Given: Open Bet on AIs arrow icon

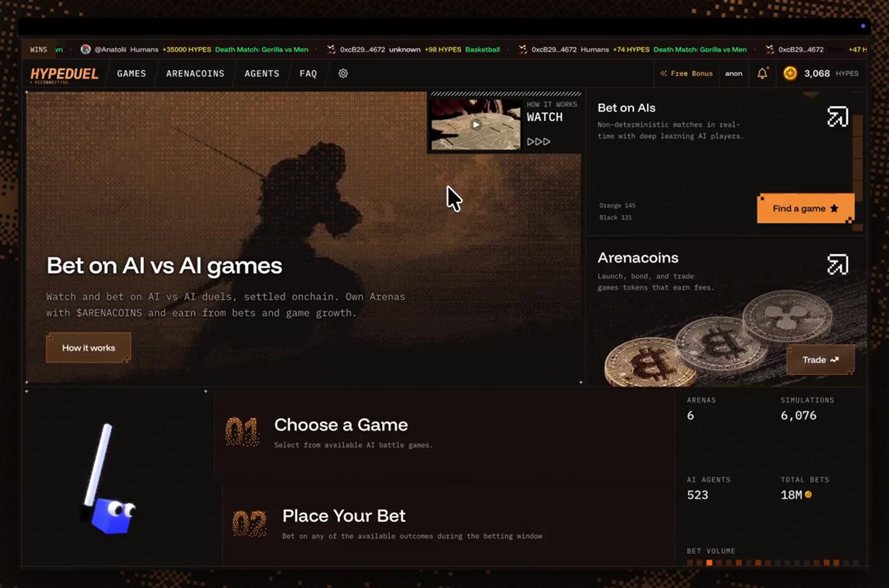Looking at the screenshot, I should [x=837, y=117].
